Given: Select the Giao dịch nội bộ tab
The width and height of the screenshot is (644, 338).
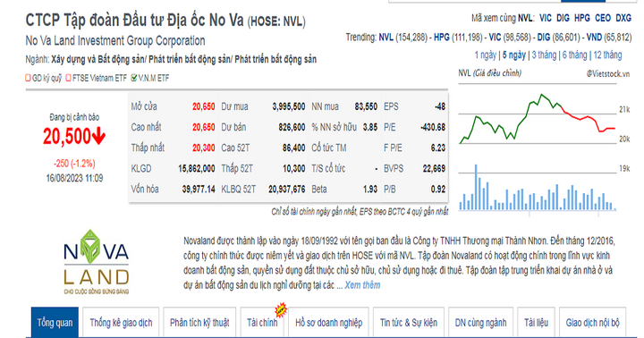Looking at the screenshot, I should (592, 323).
